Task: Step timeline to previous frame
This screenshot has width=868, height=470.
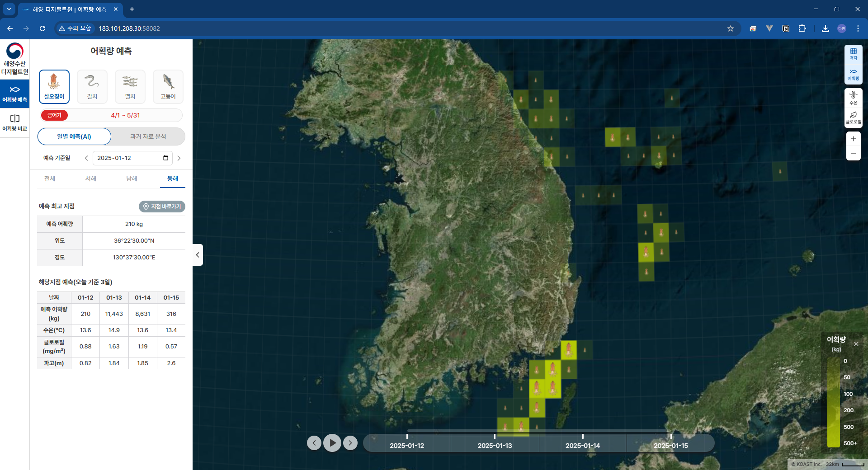Action: coord(314,443)
